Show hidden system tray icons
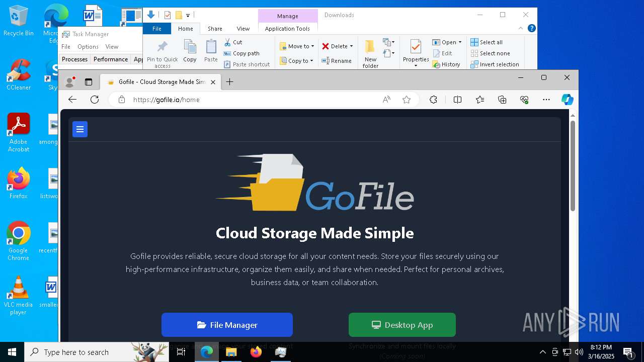Screen dimensions: 644x362 click(x=542, y=352)
